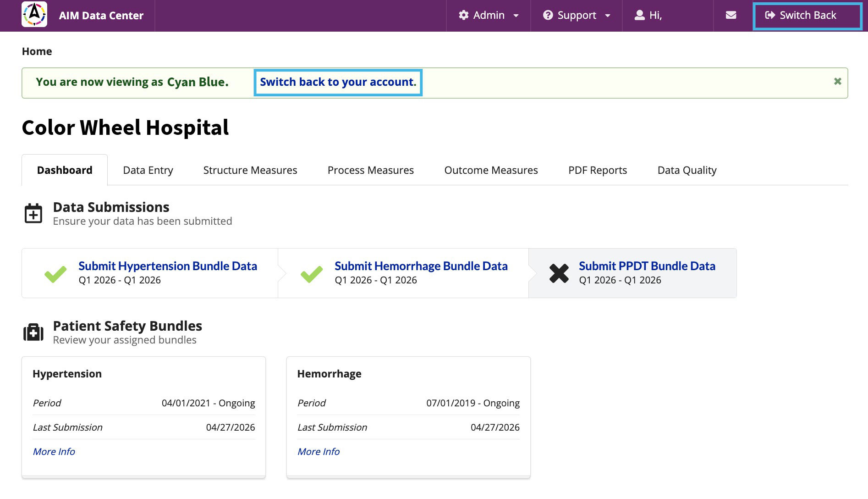Click the Support question mark icon
Viewport: 868px width, 499px height.
point(548,15)
